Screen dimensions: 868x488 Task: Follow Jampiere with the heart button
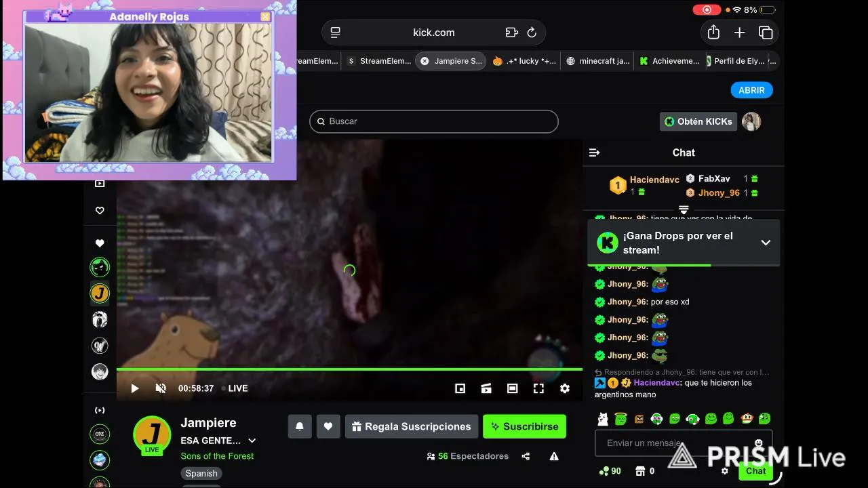coord(328,426)
